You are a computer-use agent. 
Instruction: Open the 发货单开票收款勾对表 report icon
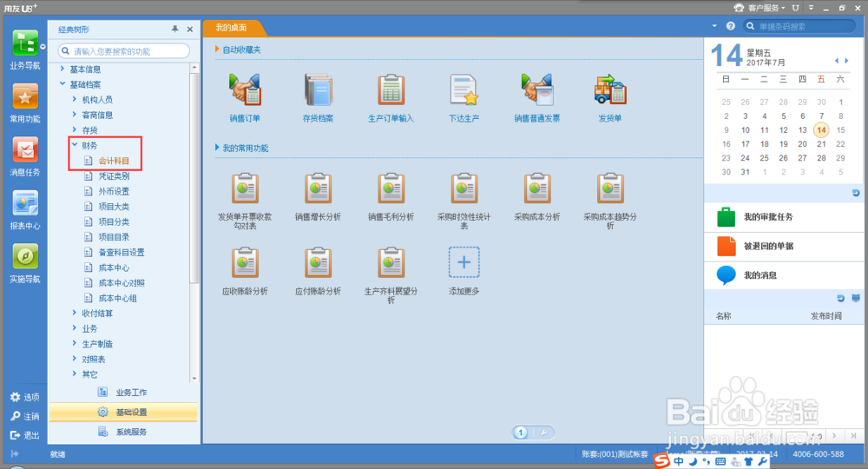point(245,188)
